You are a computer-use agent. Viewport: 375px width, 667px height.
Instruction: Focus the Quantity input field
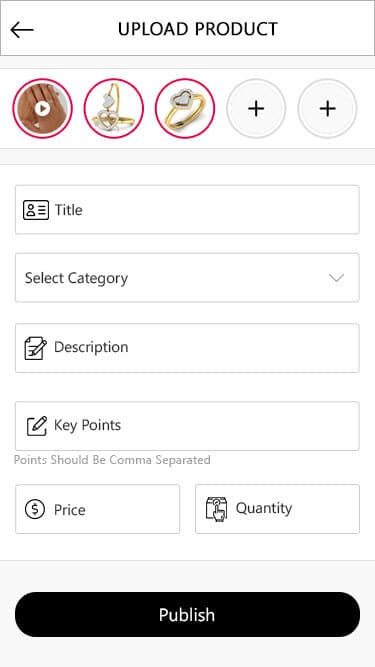click(x=277, y=509)
